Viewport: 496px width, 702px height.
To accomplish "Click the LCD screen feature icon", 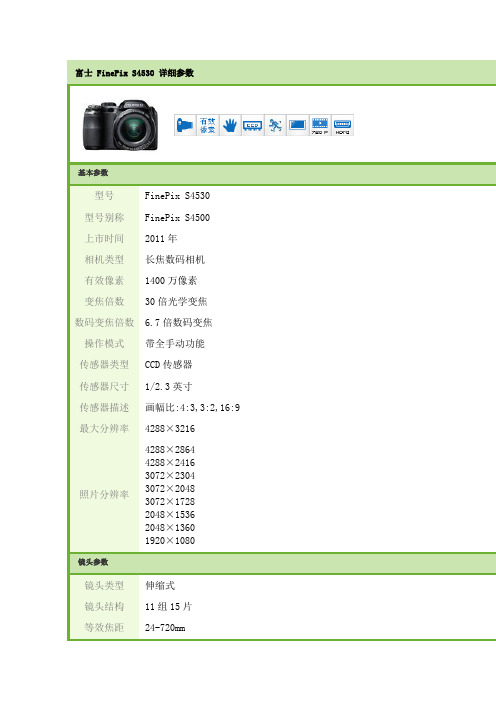I will (x=297, y=125).
